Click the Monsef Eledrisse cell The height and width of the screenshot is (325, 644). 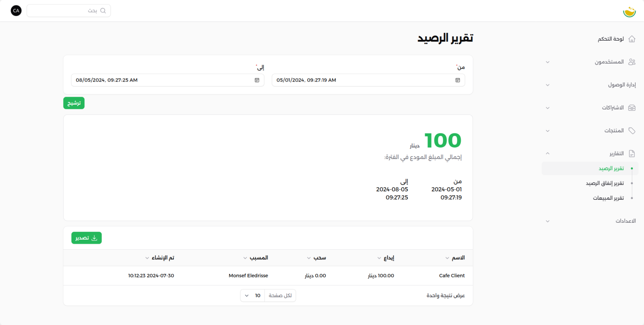click(x=248, y=276)
